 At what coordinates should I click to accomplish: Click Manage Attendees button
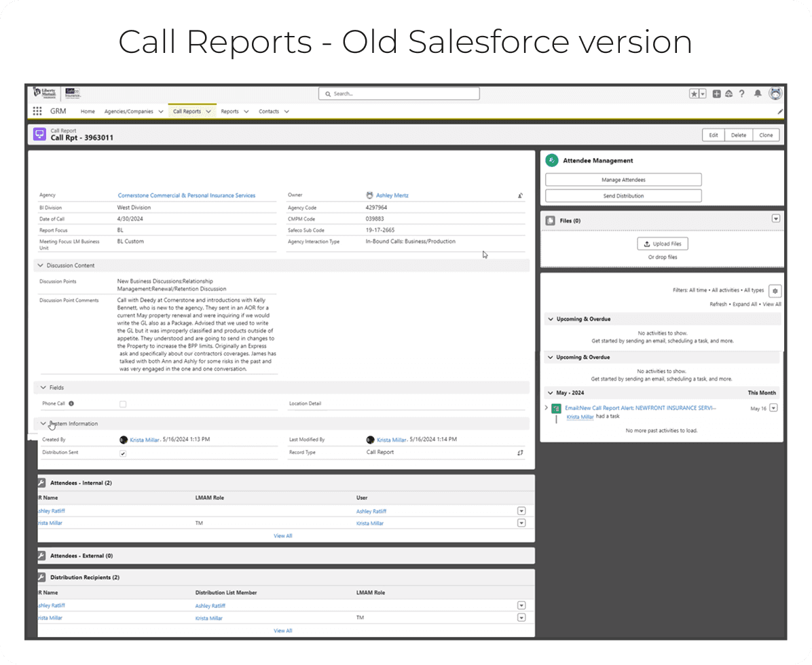(x=623, y=180)
